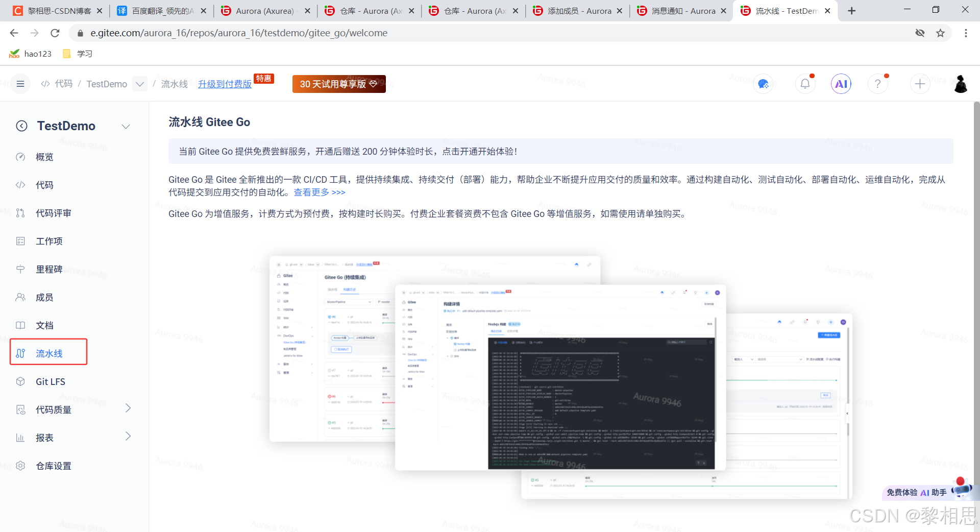The image size is (980, 532).
Task: Go back with browser back arrow
Action: click(14, 33)
